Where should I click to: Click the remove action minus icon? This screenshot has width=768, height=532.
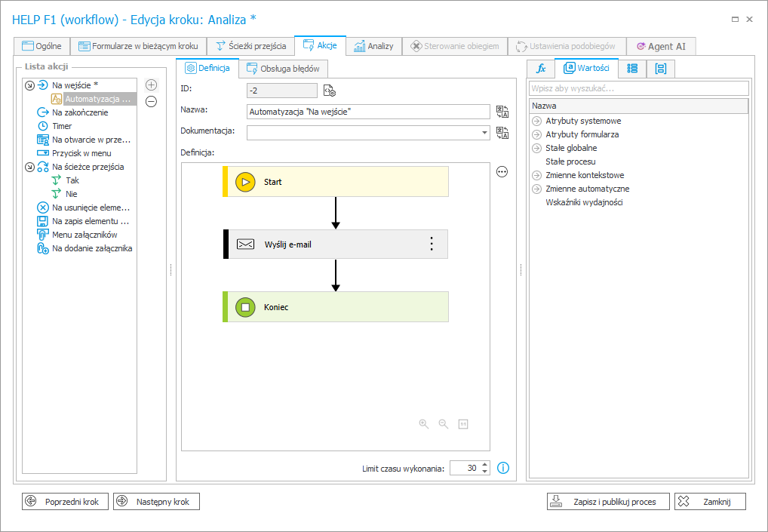click(151, 102)
